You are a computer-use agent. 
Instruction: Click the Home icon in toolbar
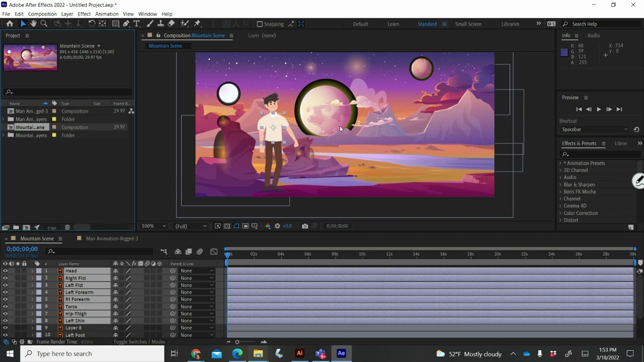pyautogui.click(x=10, y=24)
